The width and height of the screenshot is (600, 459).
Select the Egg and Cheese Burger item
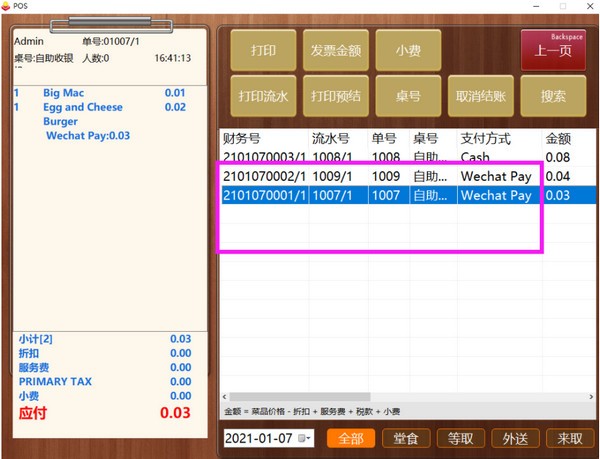(x=99, y=114)
